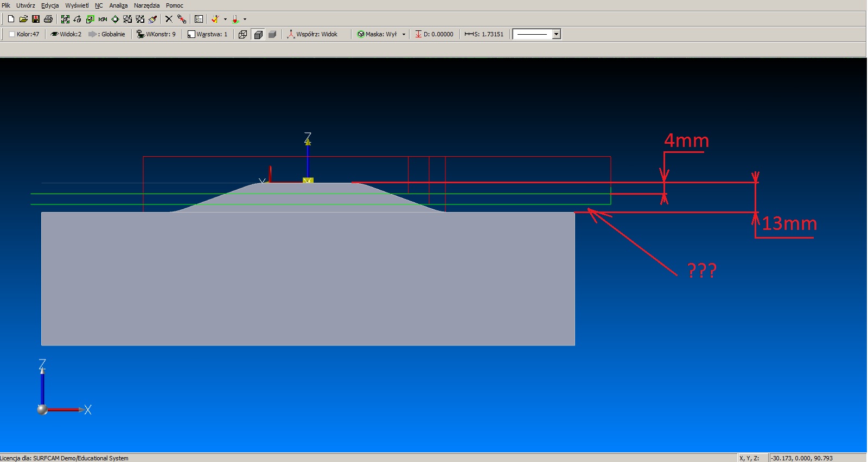Screen dimensions: 868x462
Task: Click the D: 0.00000 depth field
Action: pos(434,34)
